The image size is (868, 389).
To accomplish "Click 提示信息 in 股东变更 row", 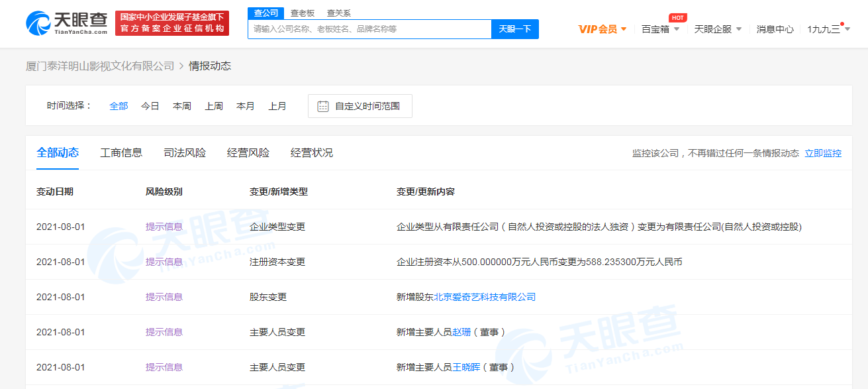I will [164, 297].
